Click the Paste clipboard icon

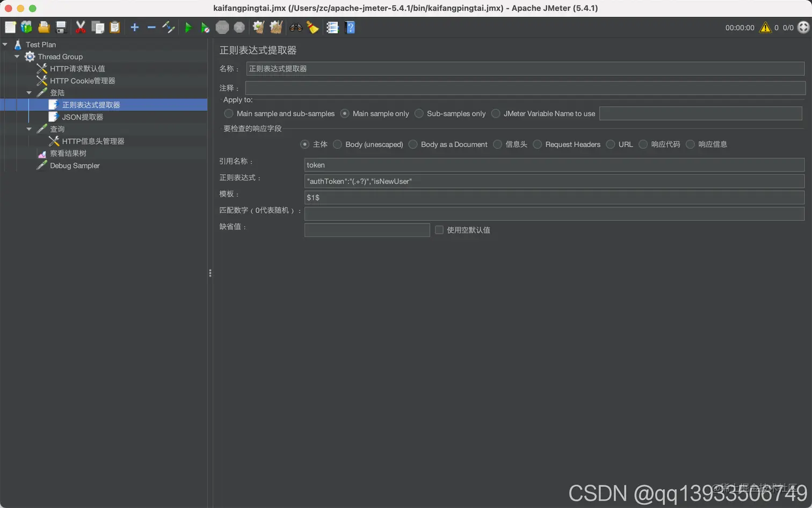coord(115,27)
